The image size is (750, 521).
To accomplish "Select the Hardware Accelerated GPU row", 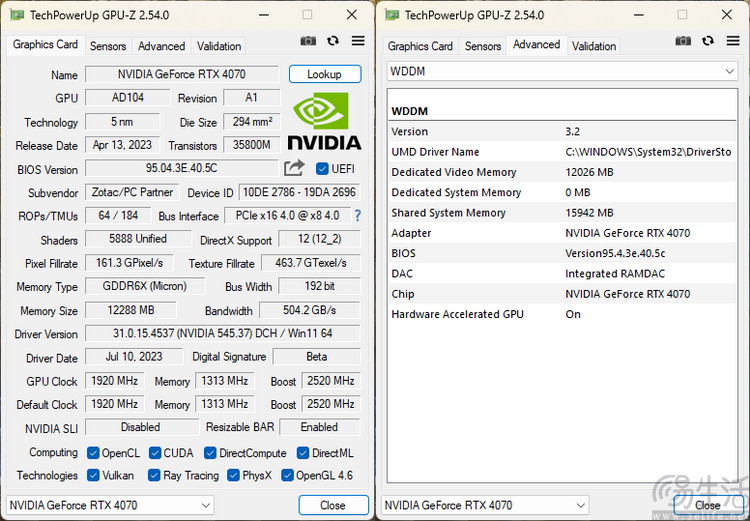I will click(562, 314).
